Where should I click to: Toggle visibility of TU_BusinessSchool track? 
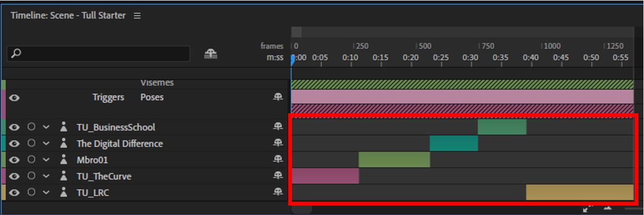(14, 127)
